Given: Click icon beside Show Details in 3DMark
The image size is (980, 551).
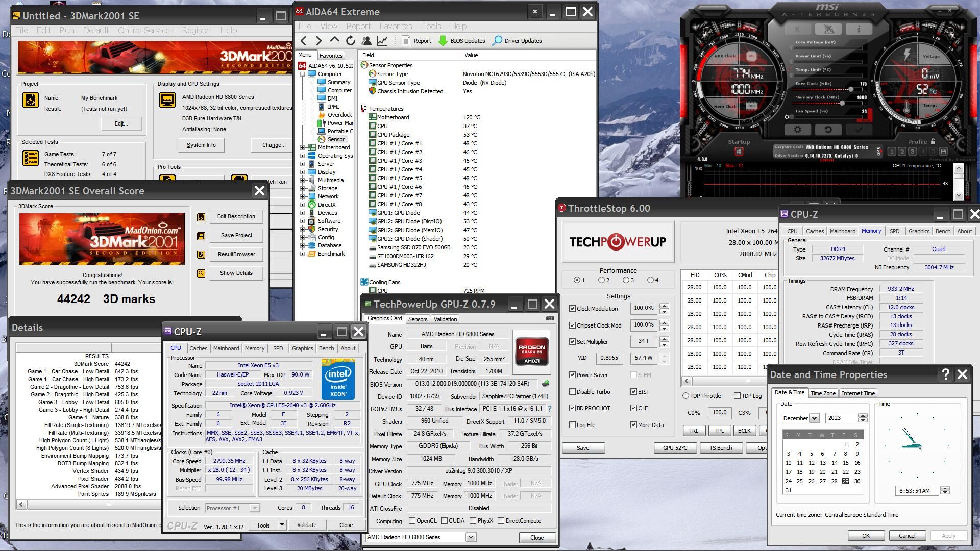Looking at the screenshot, I should tap(201, 273).
